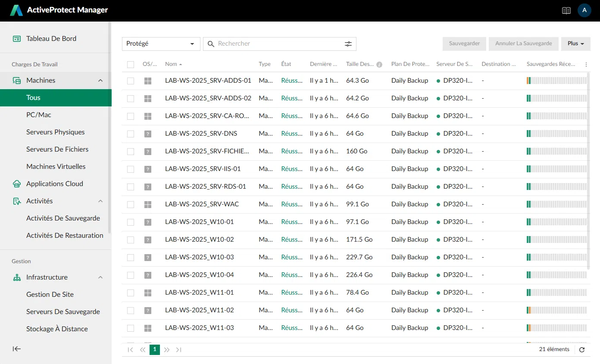Click the Sauvegarder button

coord(464,44)
